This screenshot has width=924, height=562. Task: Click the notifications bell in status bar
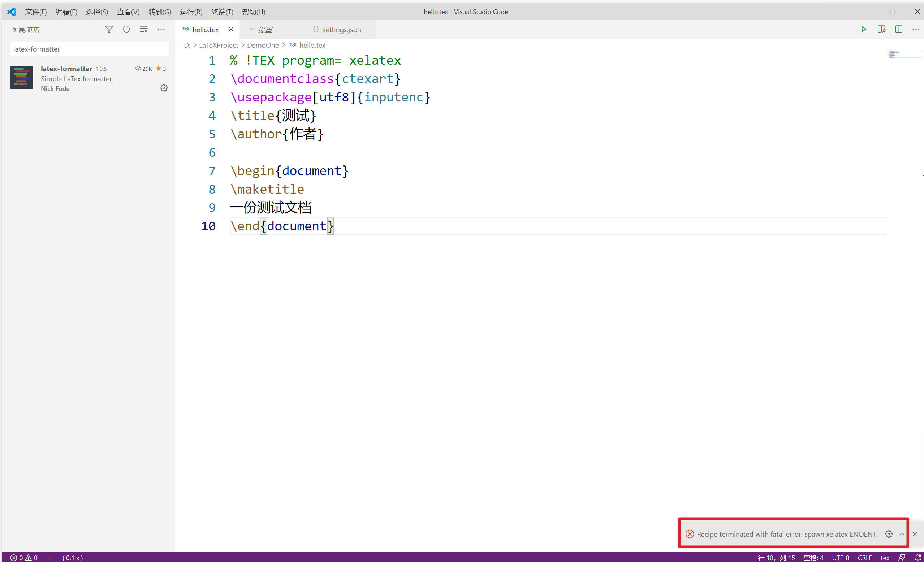pyautogui.click(x=918, y=558)
